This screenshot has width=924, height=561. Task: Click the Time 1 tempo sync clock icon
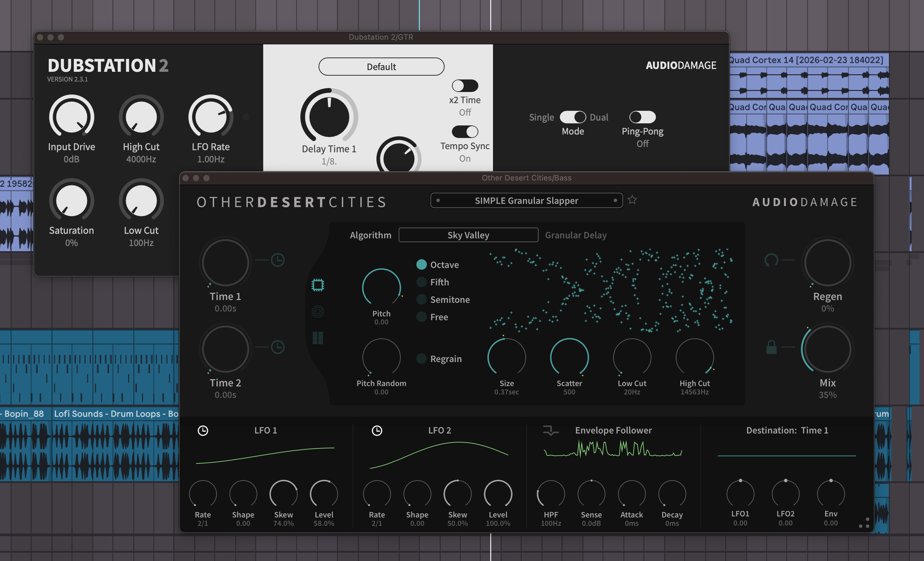277,260
